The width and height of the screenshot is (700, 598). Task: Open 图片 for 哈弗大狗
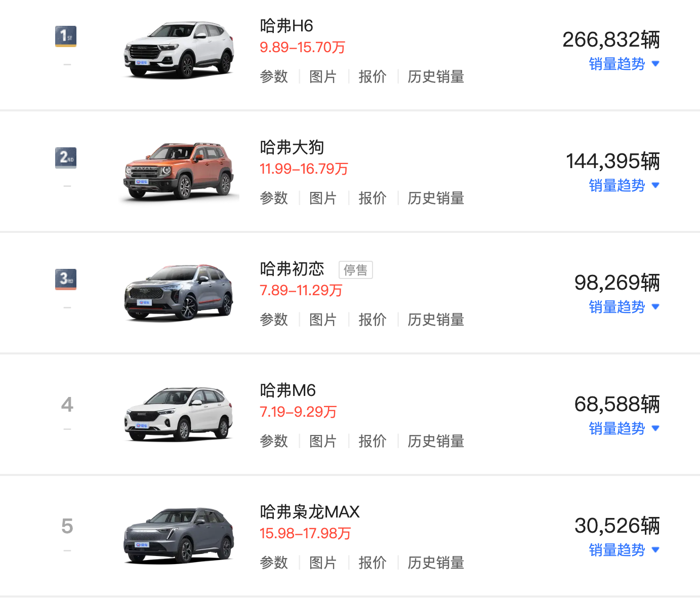tap(323, 198)
